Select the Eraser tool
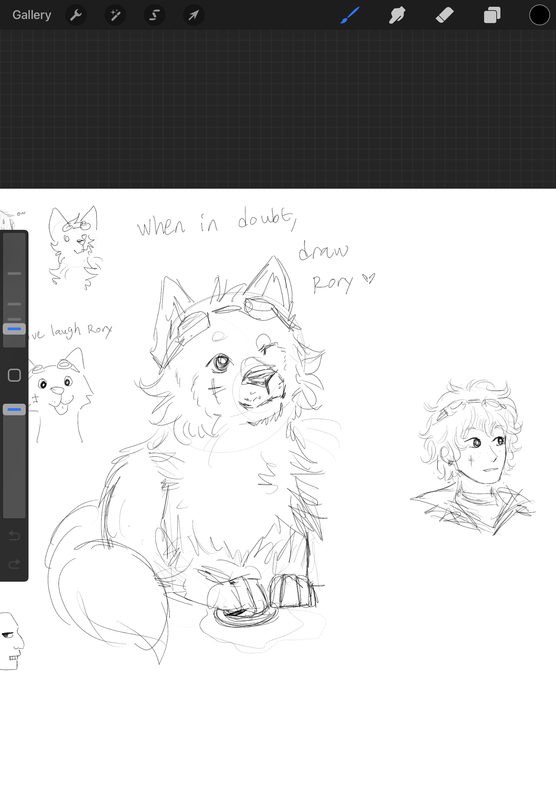This screenshot has height=800, width=556. coord(445,15)
